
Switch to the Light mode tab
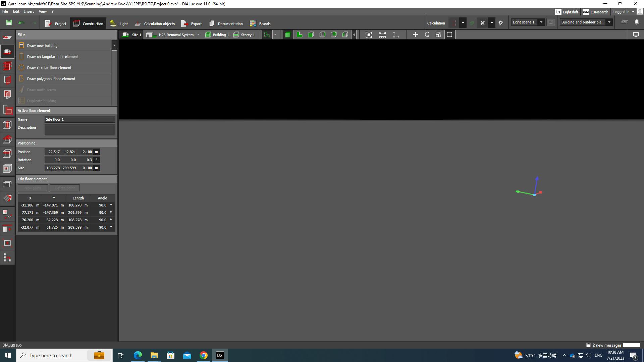[x=119, y=23]
